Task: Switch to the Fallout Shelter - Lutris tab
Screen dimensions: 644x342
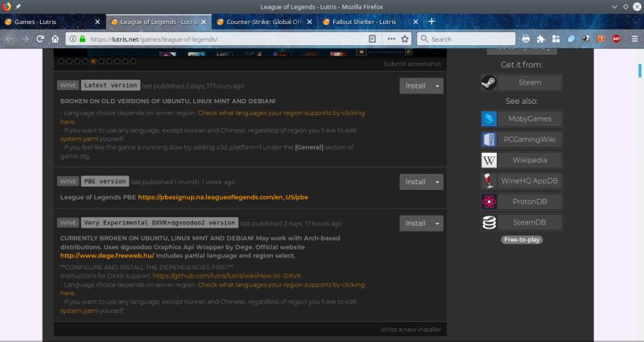Action: click(x=369, y=22)
